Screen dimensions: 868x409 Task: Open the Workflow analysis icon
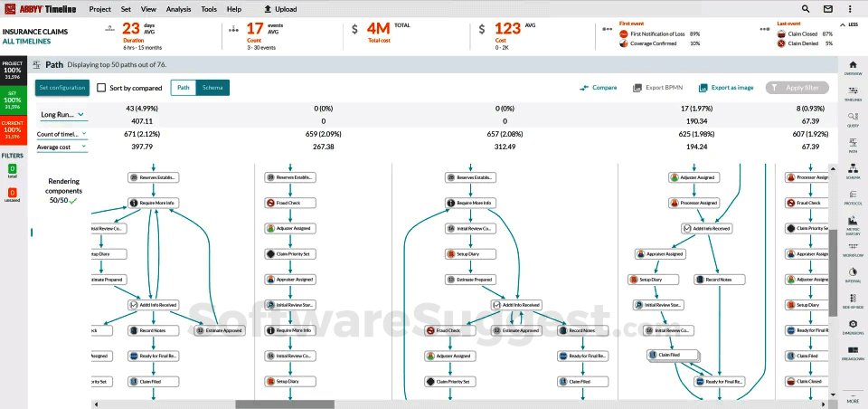[x=853, y=250]
